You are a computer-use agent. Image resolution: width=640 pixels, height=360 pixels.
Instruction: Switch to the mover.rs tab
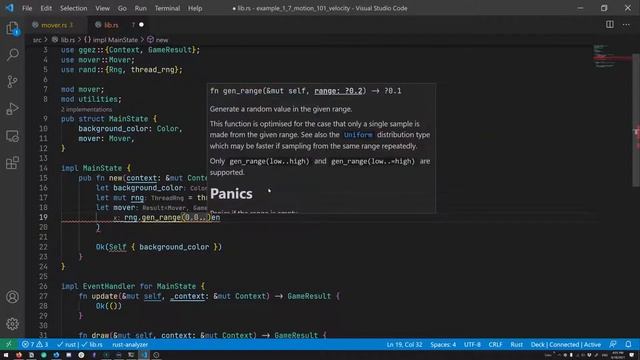[56, 25]
